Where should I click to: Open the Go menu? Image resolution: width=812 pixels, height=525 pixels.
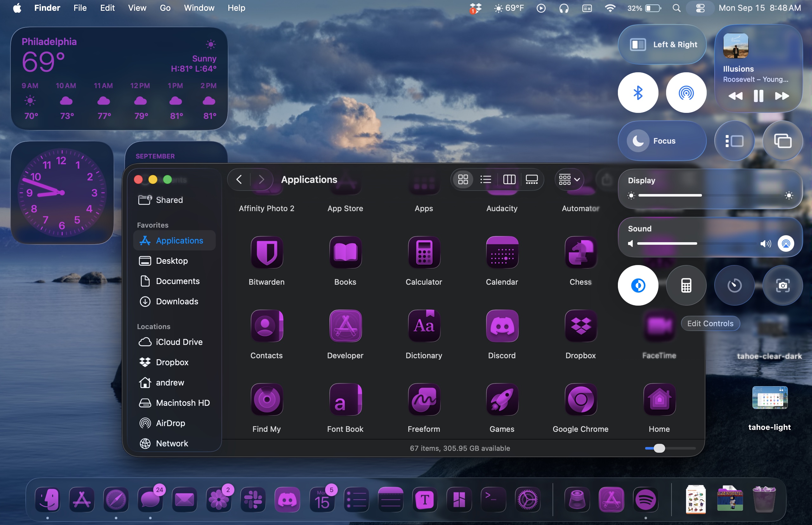point(165,8)
